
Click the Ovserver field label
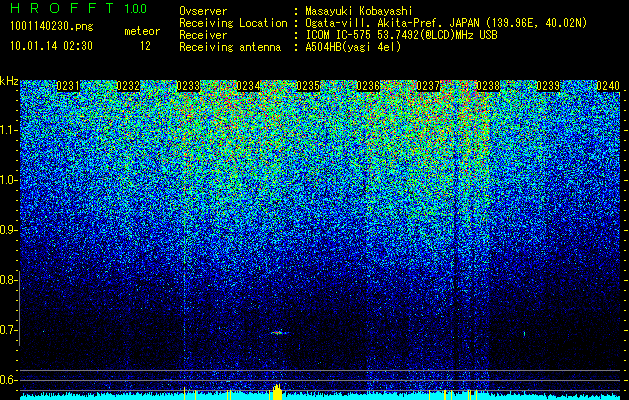[203, 11]
